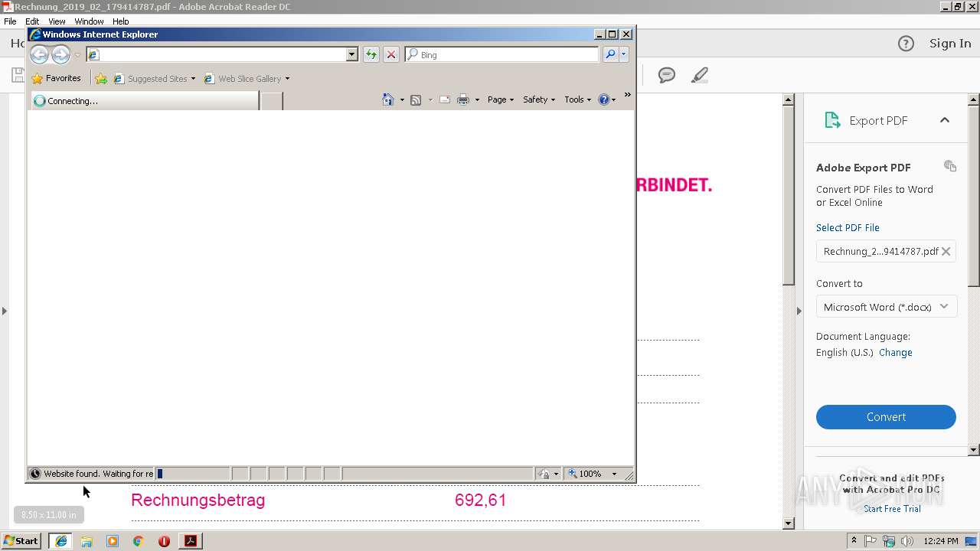The width and height of the screenshot is (980, 551).
Task: Expand the left navigation pane arrow
Action: point(5,311)
